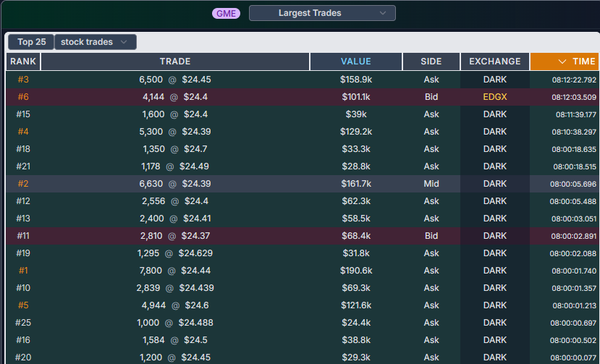Select trade 4,144 @ $24.4
The width and height of the screenshot is (600, 364).
[x=175, y=97]
